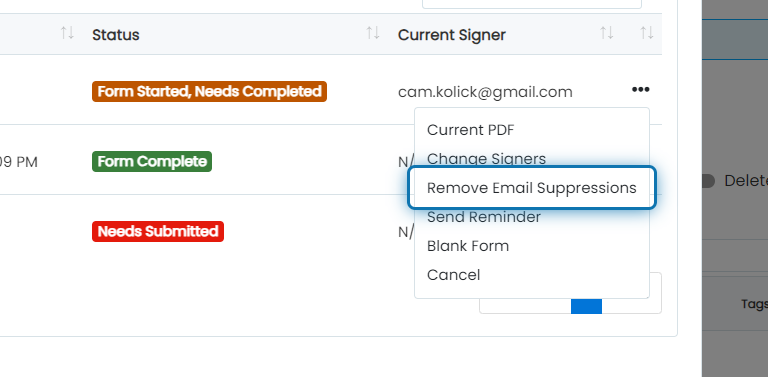Click the rightmost column sort arrows

[x=647, y=33]
